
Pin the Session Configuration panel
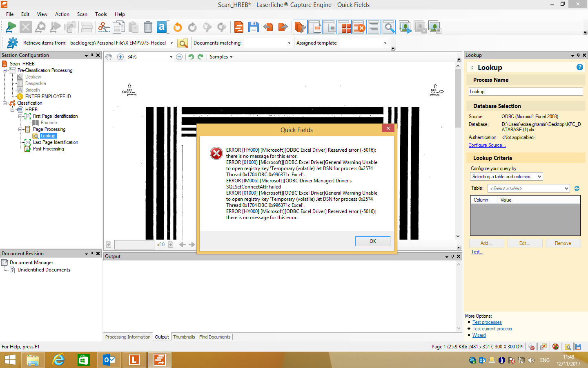tap(92, 55)
